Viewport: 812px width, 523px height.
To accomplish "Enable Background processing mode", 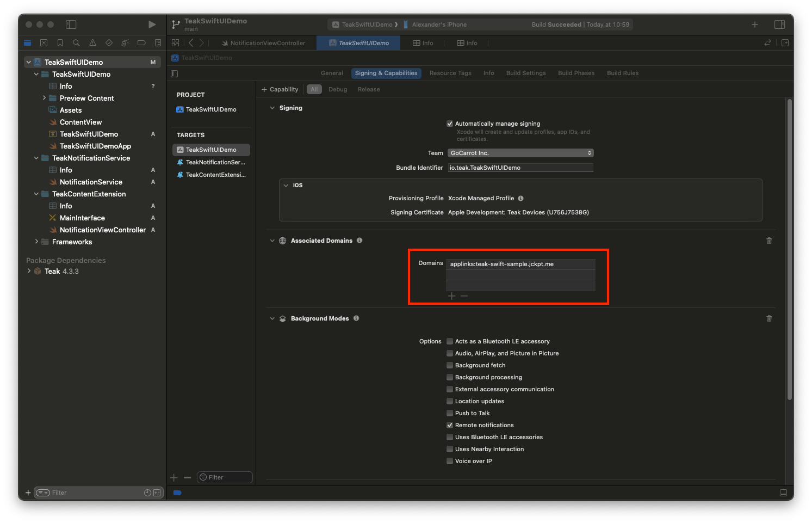I will click(x=450, y=377).
